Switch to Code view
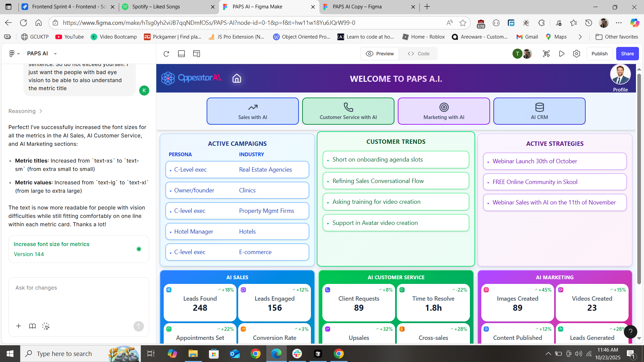This screenshot has width=644, height=362. pos(419,54)
